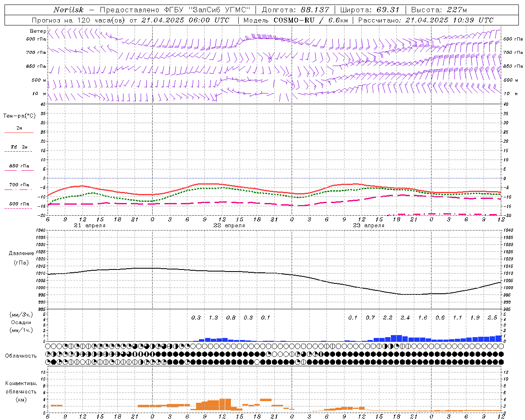
Task: Click the model label "COSMO-RU / 6.6км"
Action: (x=311, y=20)
